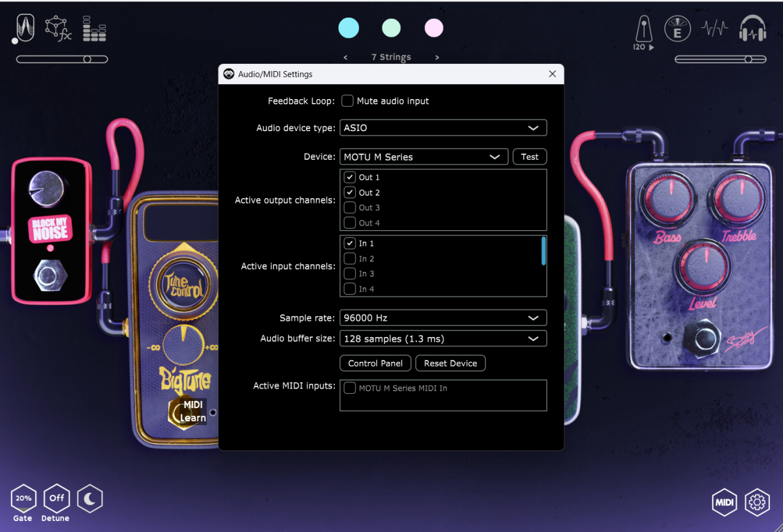Open the Sample rate dropdown
The image size is (783, 532).
443,318
